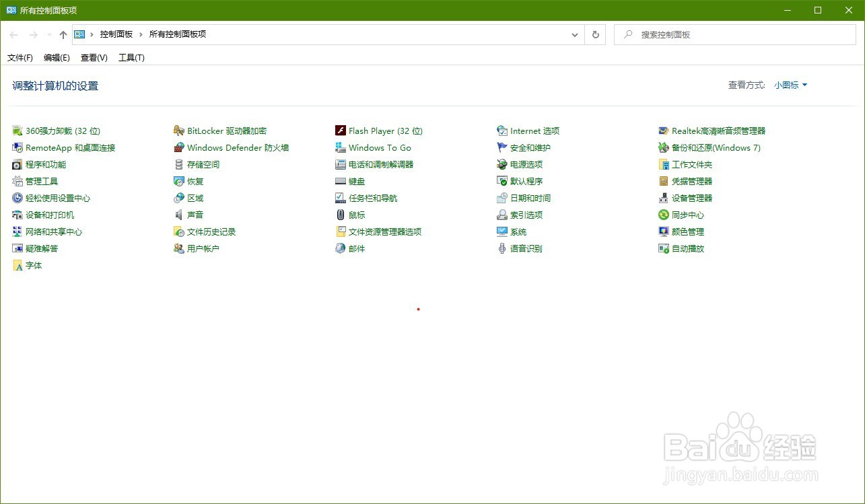Screen dimensions: 865x504
Task: Click the 邮件 icon
Action: 341,248
